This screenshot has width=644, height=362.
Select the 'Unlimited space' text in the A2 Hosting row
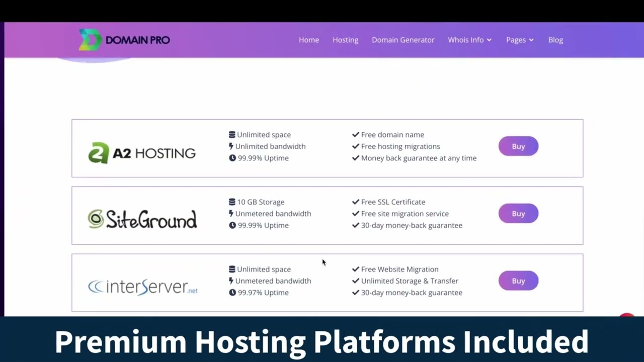click(x=264, y=135)
